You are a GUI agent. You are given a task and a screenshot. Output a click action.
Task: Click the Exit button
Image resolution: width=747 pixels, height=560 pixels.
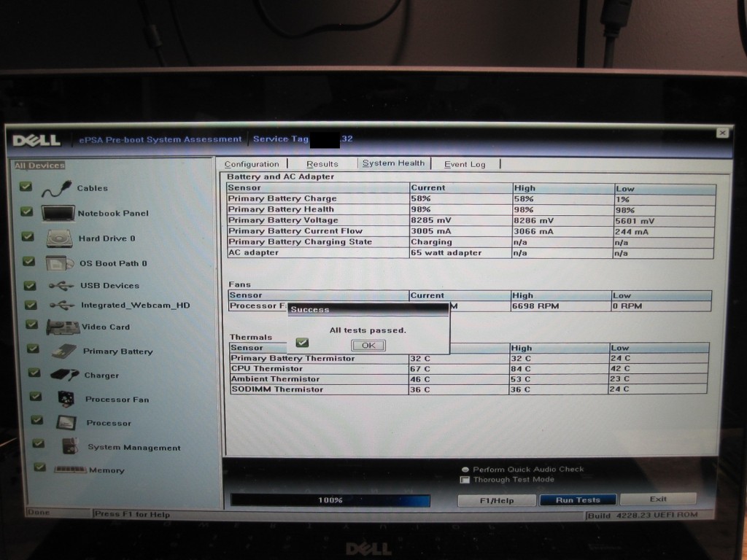(x=658, y=499)
